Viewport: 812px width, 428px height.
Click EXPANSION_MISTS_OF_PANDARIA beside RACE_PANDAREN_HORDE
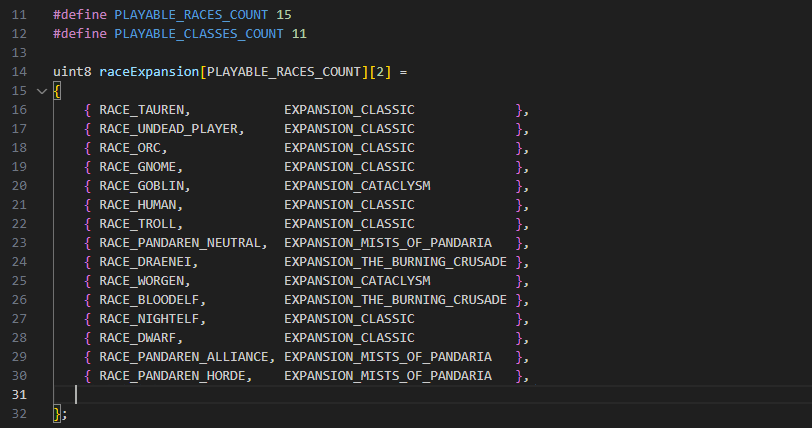387,376
